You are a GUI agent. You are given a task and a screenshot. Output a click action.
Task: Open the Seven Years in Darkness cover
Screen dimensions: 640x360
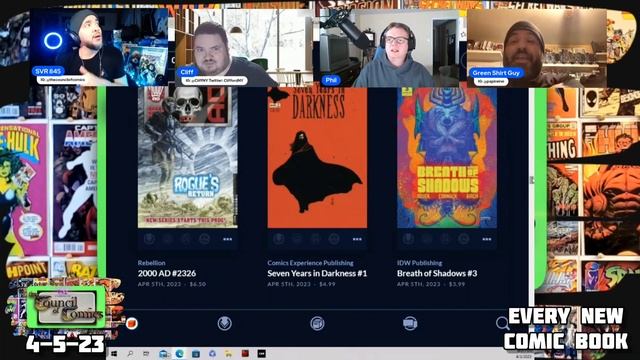pyautogui.click(x=317, y=157)
